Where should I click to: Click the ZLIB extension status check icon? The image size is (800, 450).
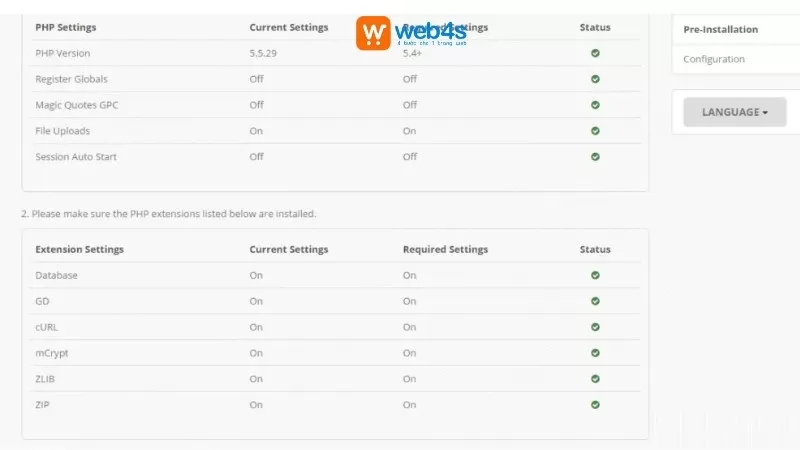[595, 379]
